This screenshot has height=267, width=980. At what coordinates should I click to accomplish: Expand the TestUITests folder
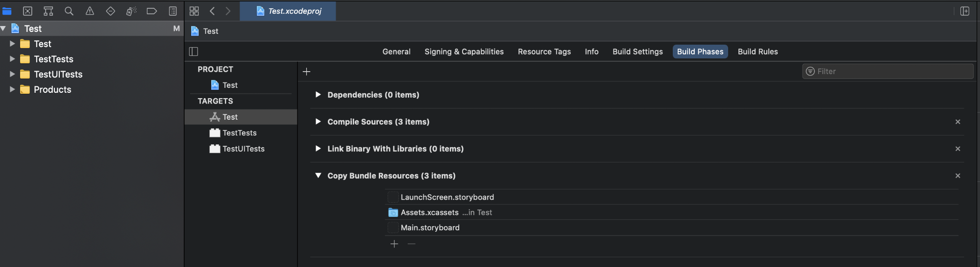(x=12, y=74)
